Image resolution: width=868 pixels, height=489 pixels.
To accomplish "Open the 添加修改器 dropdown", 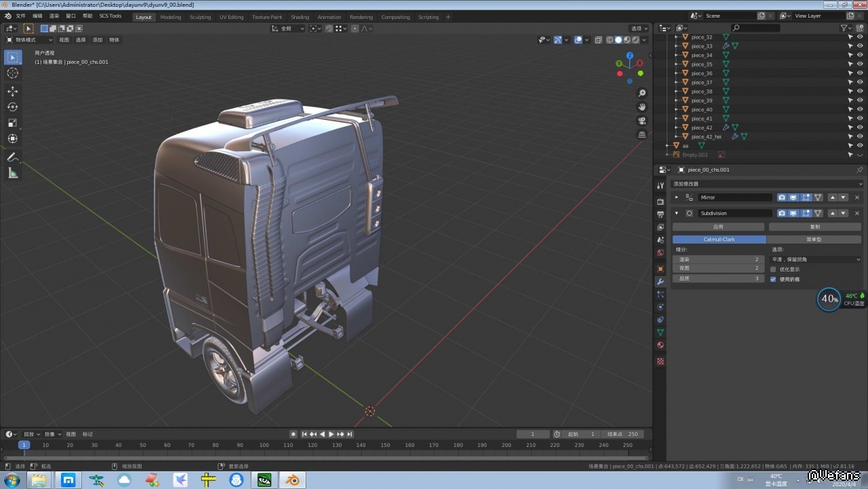I will [x=766, y=184].
